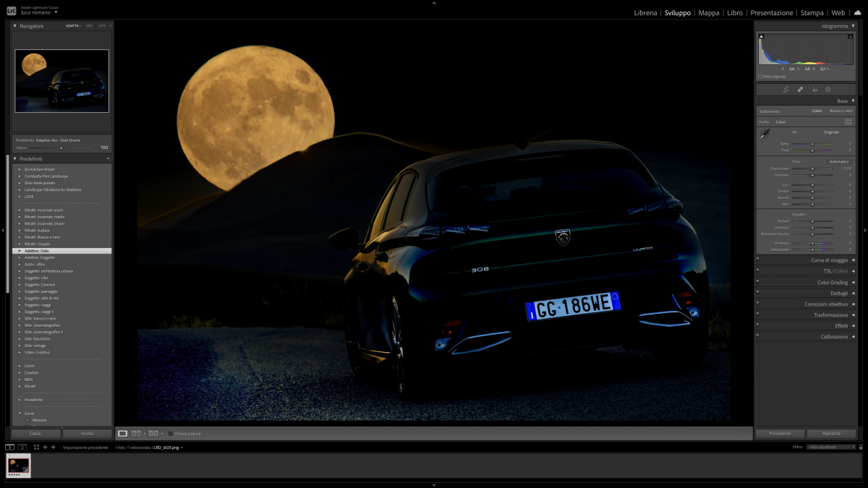
Task: Toggle the TSL/Colori panel switch
Action: (x=757, y=271)
